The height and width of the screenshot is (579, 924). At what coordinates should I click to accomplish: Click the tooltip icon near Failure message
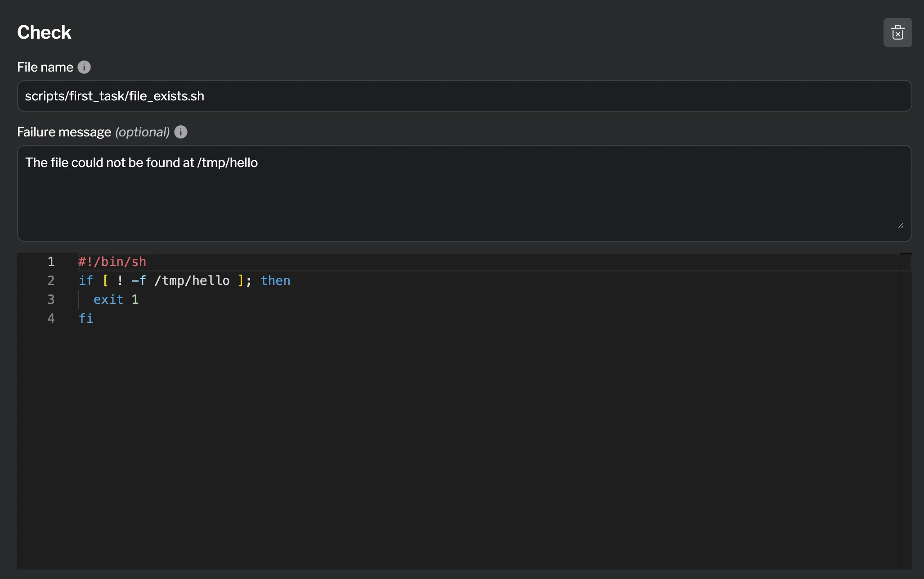coord(180,132)
